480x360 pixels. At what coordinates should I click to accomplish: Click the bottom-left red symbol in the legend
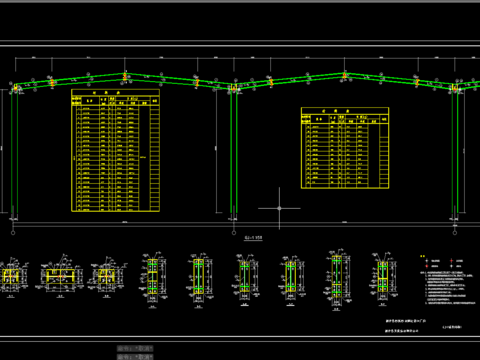tap(427, 266)
